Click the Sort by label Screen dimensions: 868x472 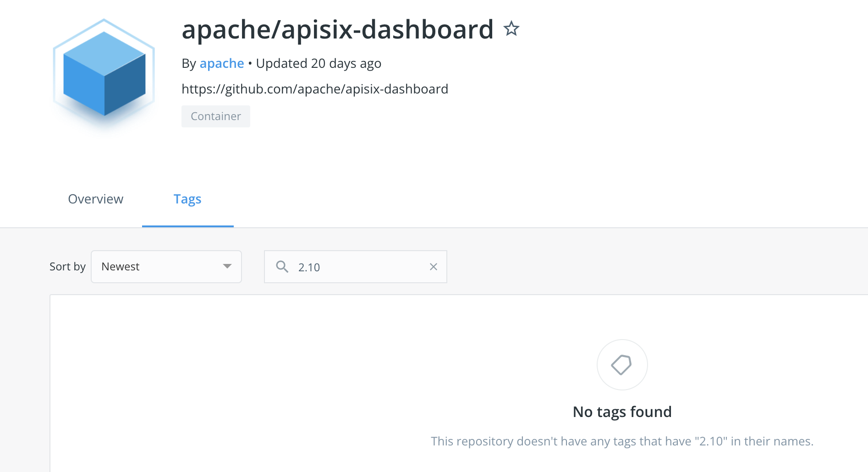[67, 267]
